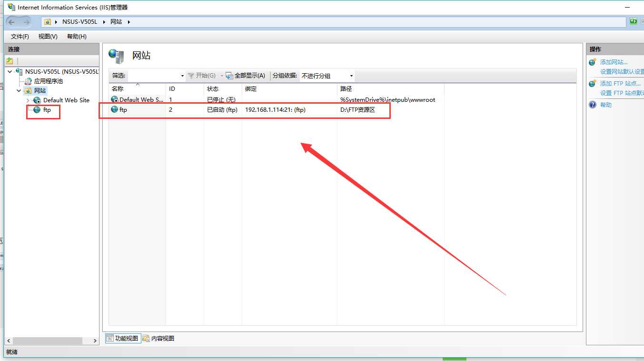Click the ftp site globe icon in tree

(x=37, y=110)
